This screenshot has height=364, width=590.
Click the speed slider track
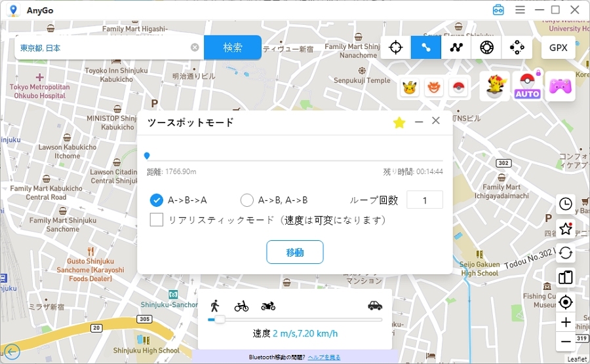(x=295, y=319)
